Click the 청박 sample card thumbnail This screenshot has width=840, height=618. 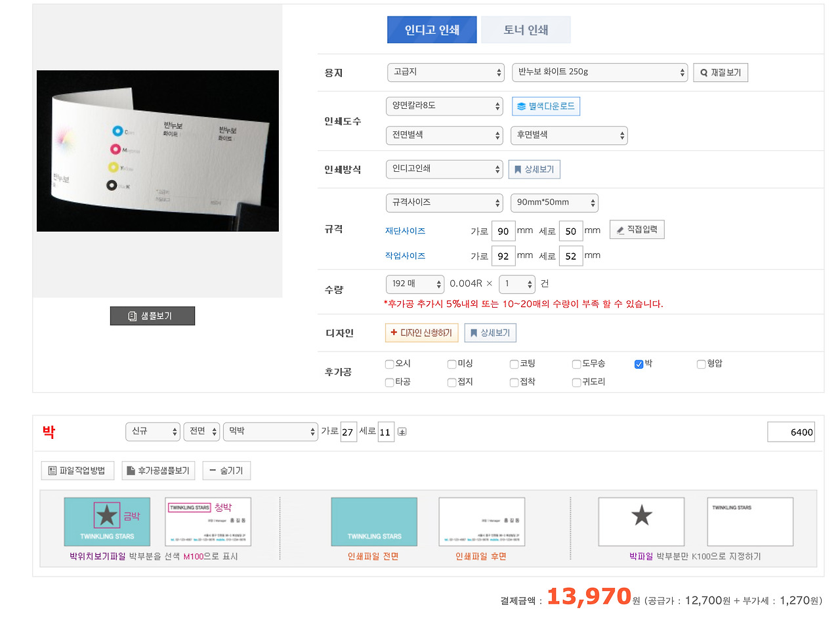[208, 522]
